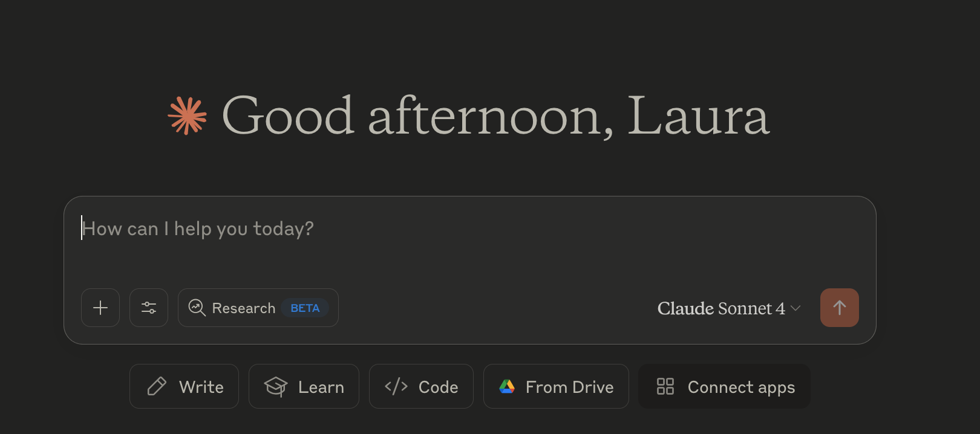The image size is (980, 434).
Task: Click the Research magnifier icon
Action: pos(197,308)
